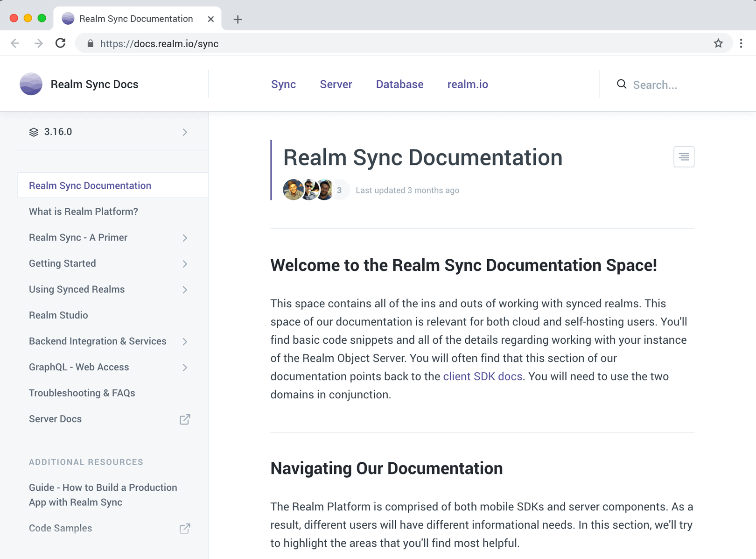The width and height of the screenshot is (756, 559).
Task: Select the Server navigation tab
Action: (336, 84)
